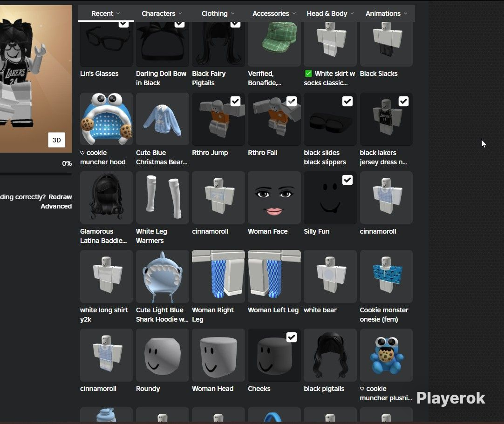Click the 'Roundy' item name
The height and width of the screenshot is (424, 504).
(x=148, y=389)
